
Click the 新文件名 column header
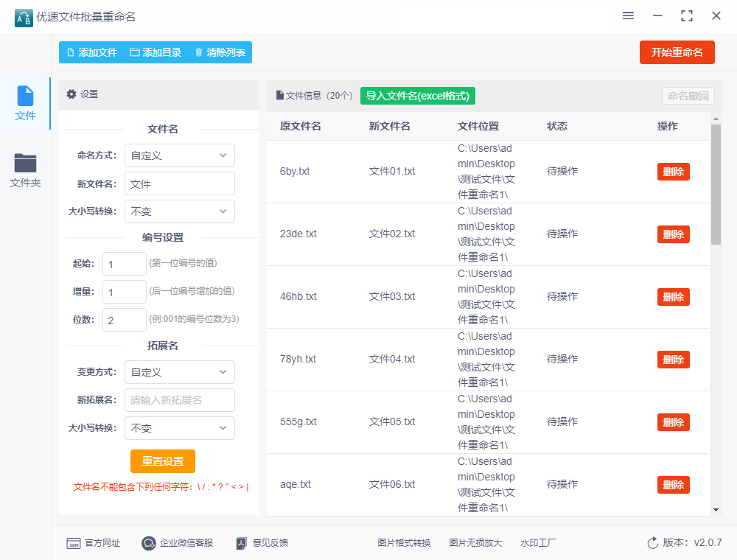click(390, 127)
